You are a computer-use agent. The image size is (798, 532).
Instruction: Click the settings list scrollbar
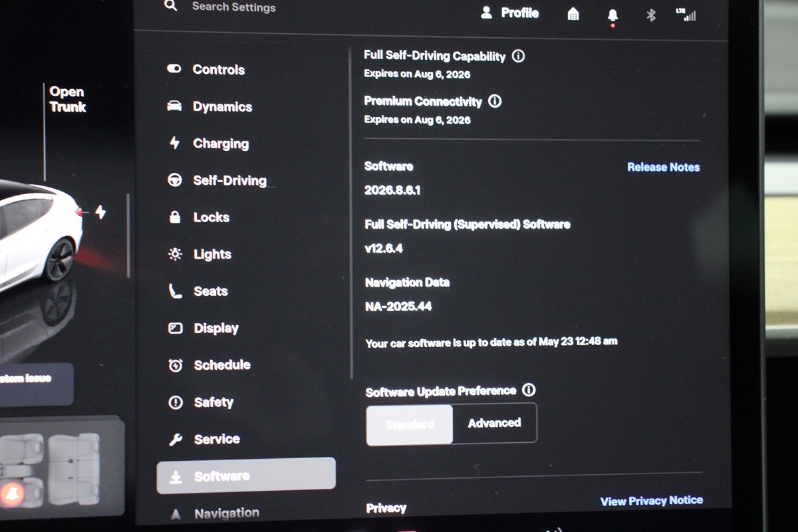pos(350,213)
